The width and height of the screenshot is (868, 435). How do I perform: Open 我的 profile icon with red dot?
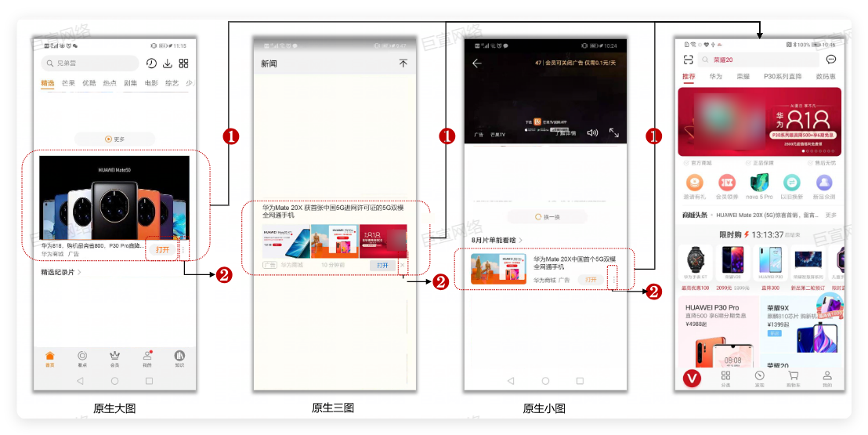click(147, 358)
